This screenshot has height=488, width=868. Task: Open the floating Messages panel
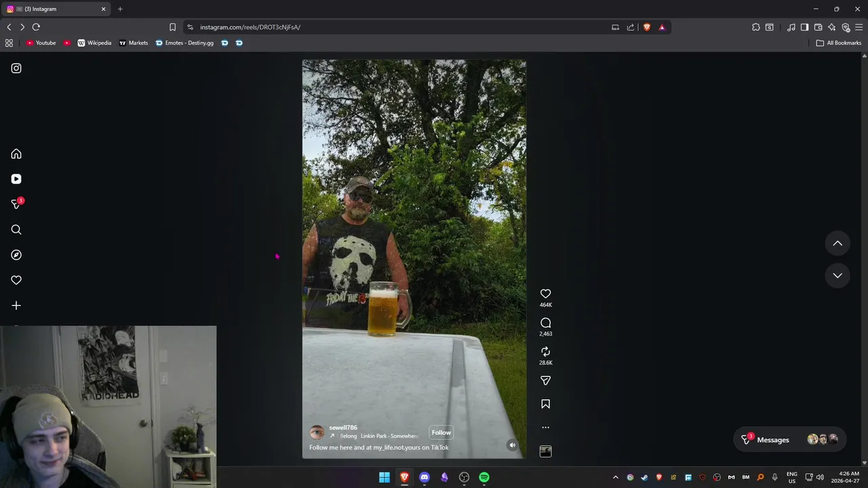point(789,439)
